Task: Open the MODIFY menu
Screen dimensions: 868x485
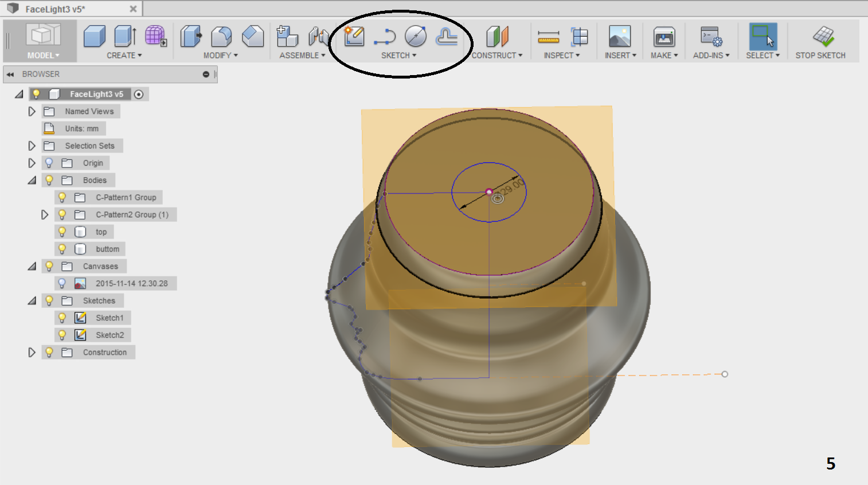Action: (220, 56)
